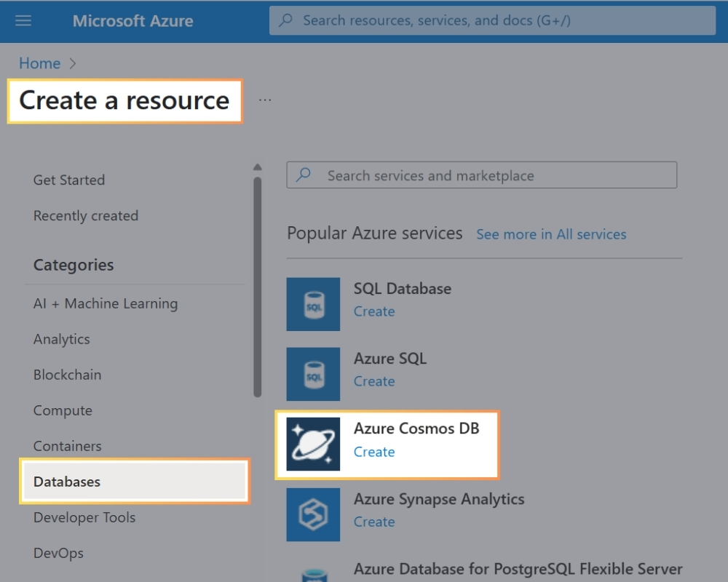Click the Azure SQL title
The height and width of the screenshot is (582, 728).
(390, 359)
